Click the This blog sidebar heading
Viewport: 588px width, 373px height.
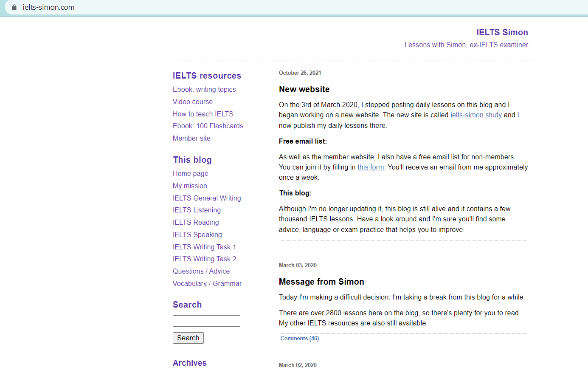(x=192, y=160)
